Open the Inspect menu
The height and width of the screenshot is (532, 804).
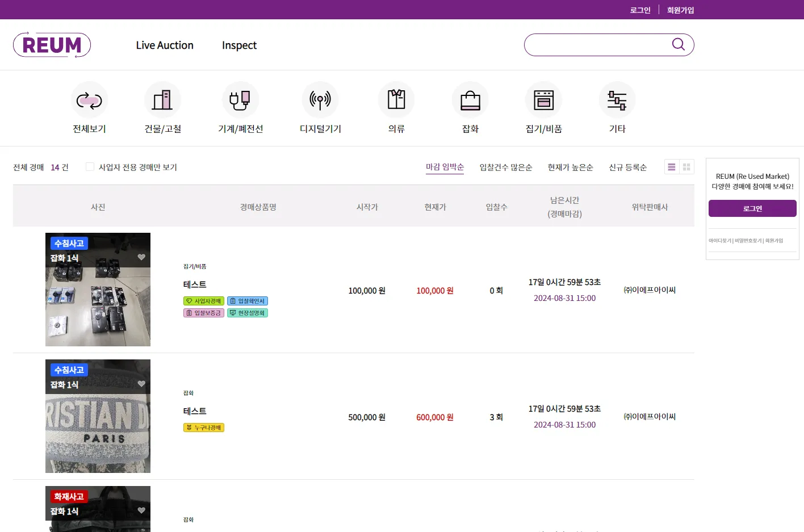239,45
